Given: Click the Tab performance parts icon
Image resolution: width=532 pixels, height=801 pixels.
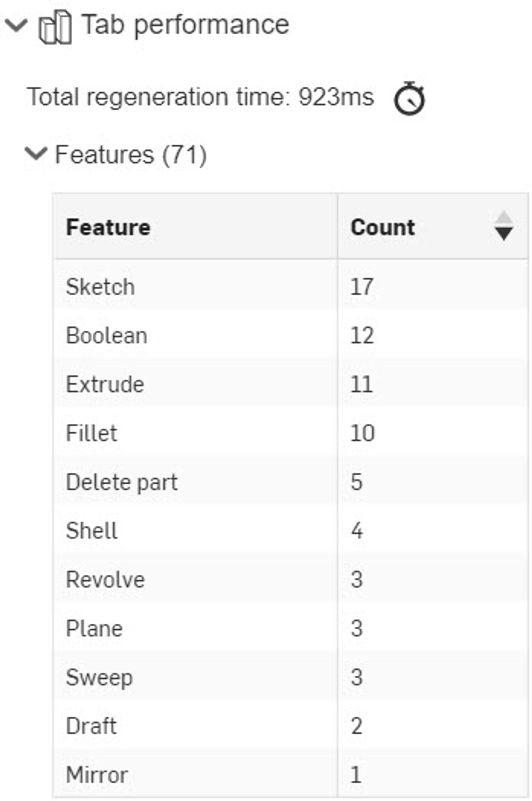Looking at the screenshot, I should coord(55,27).
